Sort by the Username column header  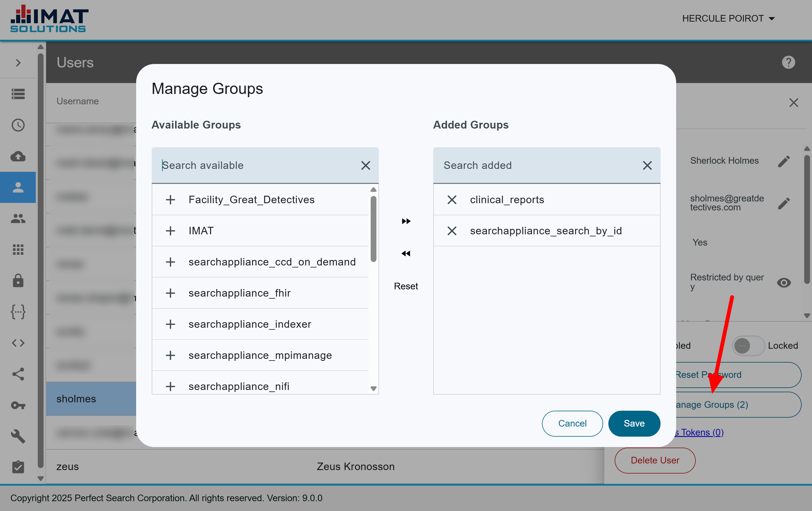78,101
